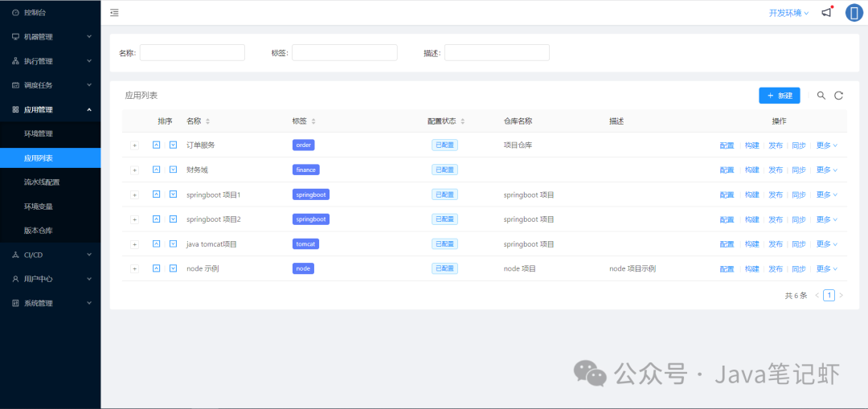Image resolution: width=868 pixels, height=409 pixels.
Task: Click 构建 for java tomcat项目
Action: click(x=751, y=244)
